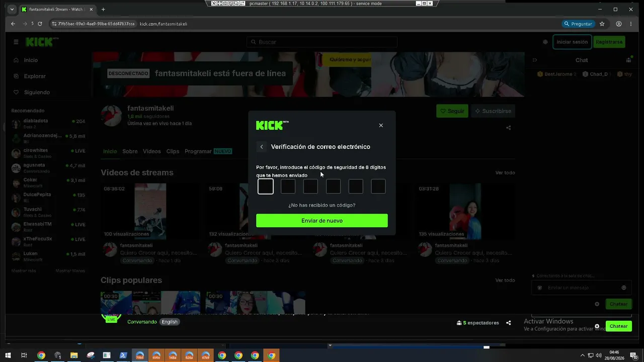
Task: Switch to the 'Clips' channel tab
Action: pyautogui.click(x=173, y=151)
